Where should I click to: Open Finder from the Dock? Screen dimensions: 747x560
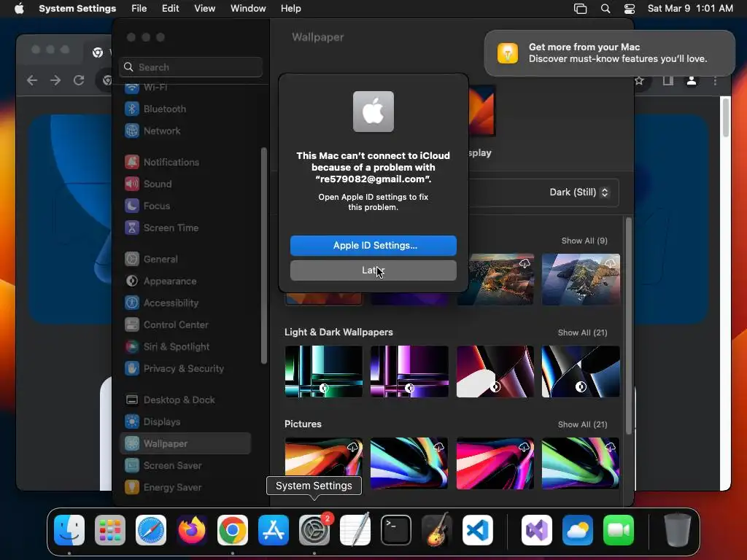69,530
